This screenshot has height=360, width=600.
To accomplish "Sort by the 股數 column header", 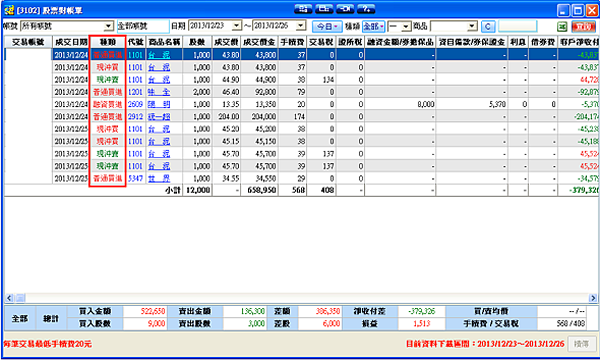I will (x=197, y=42).
